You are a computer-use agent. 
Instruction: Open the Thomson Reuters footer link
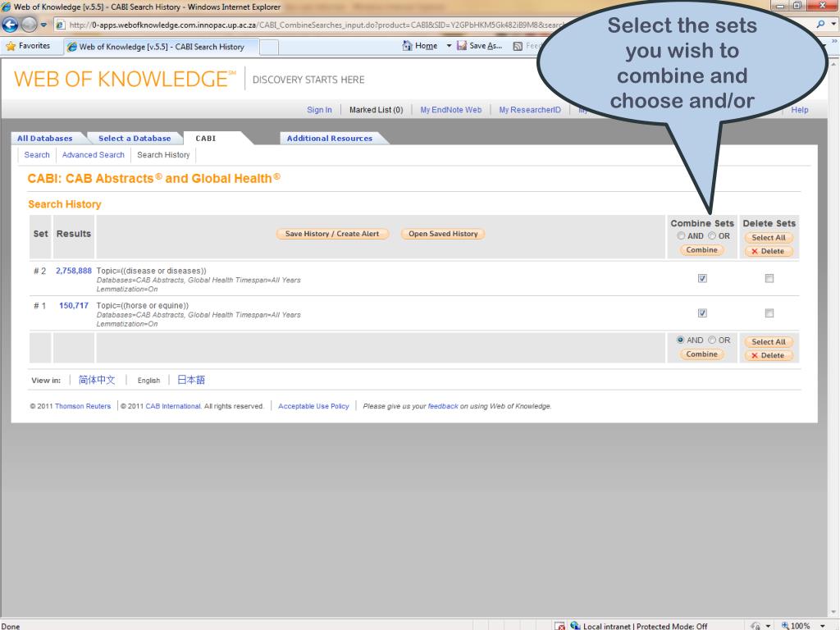pos(83,406)
